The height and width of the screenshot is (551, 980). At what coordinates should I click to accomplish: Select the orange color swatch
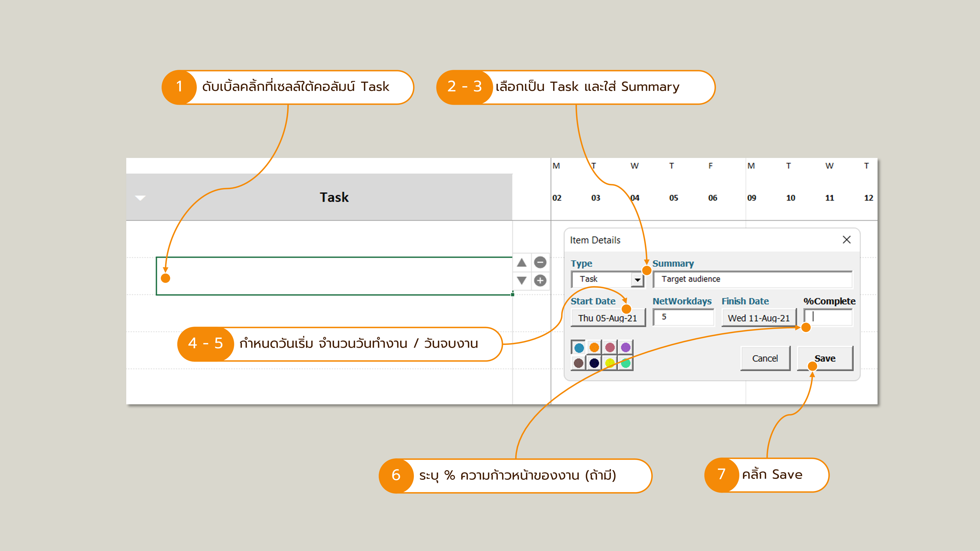(x=594, y=348)
